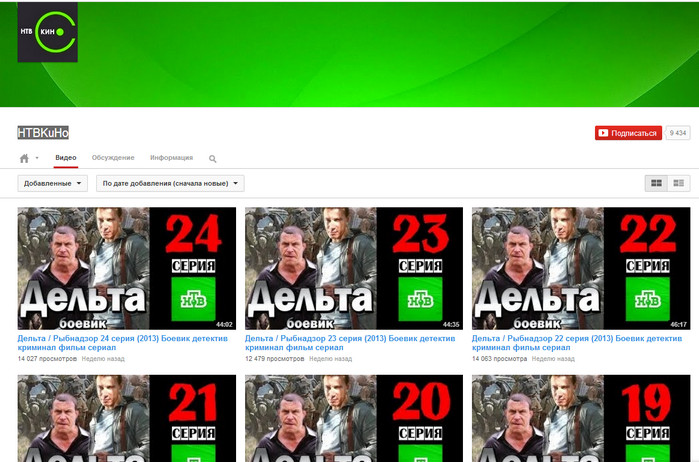Open the Дельта / Рыбнадзор 24 серия link
Viewport: 699px width, 462px height.
click(123, 342)
